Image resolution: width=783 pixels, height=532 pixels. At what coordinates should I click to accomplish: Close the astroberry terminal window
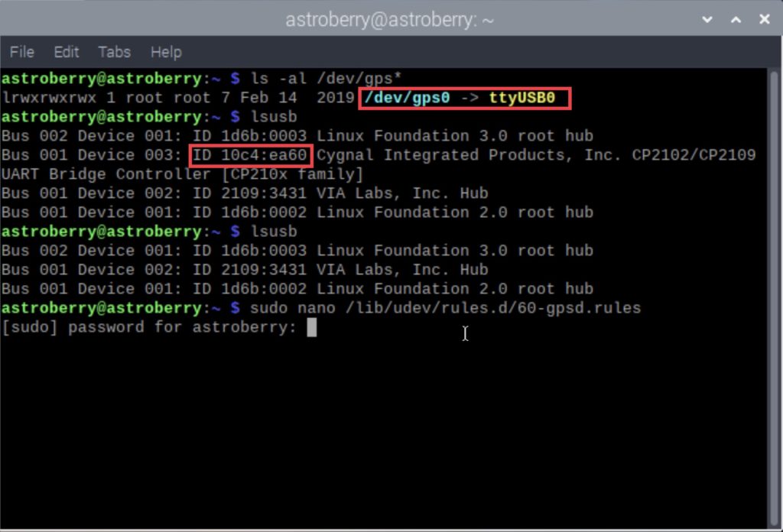tap(764, 19)
